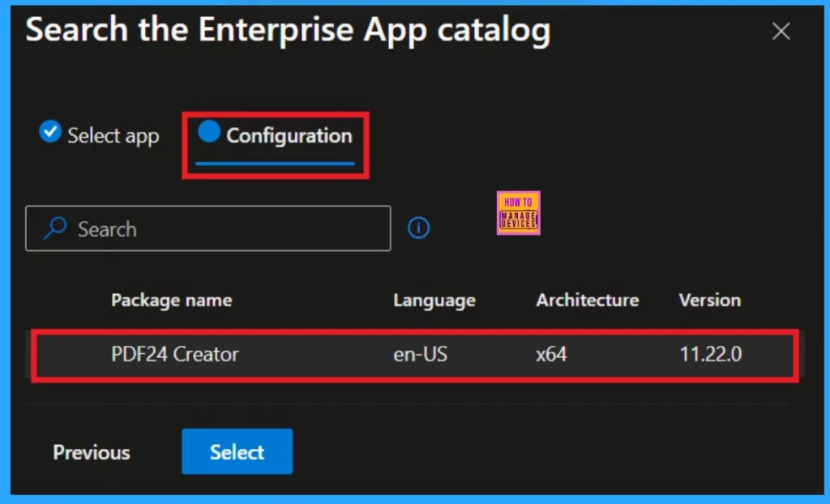
Task: Select the PDF24 Creator package row
Action: (x=415, y=354)
